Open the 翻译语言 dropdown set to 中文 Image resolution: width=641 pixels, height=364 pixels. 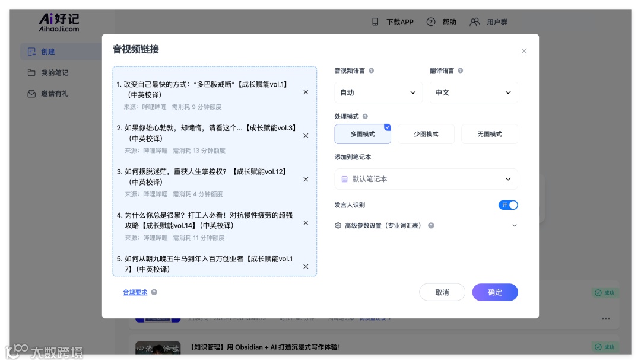point(474,92)
